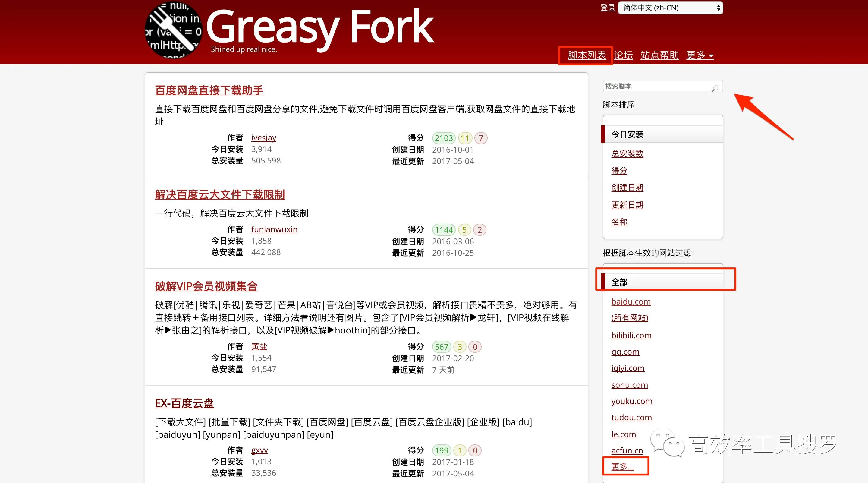Sort scripts by 更新日期

tap(627, 205)
